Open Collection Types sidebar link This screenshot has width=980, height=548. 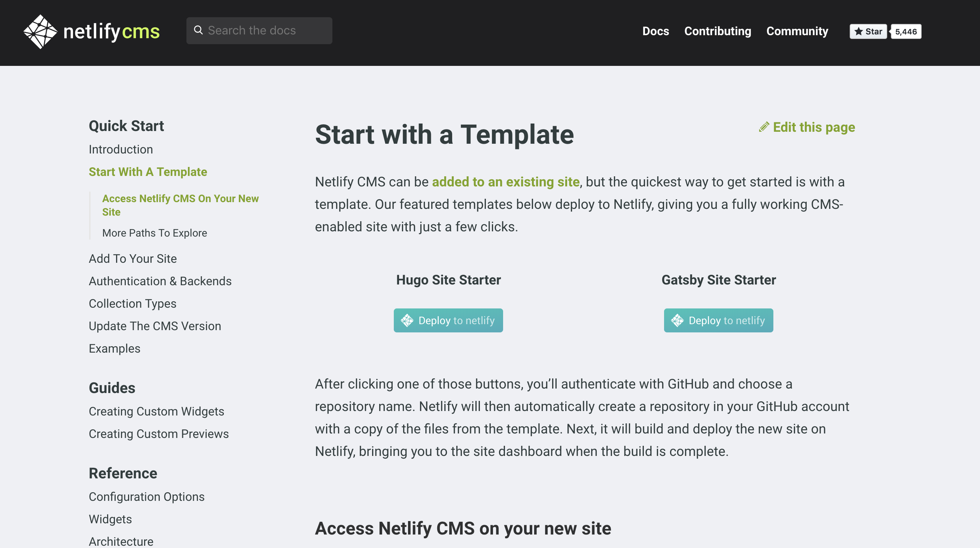click(133, 304)
